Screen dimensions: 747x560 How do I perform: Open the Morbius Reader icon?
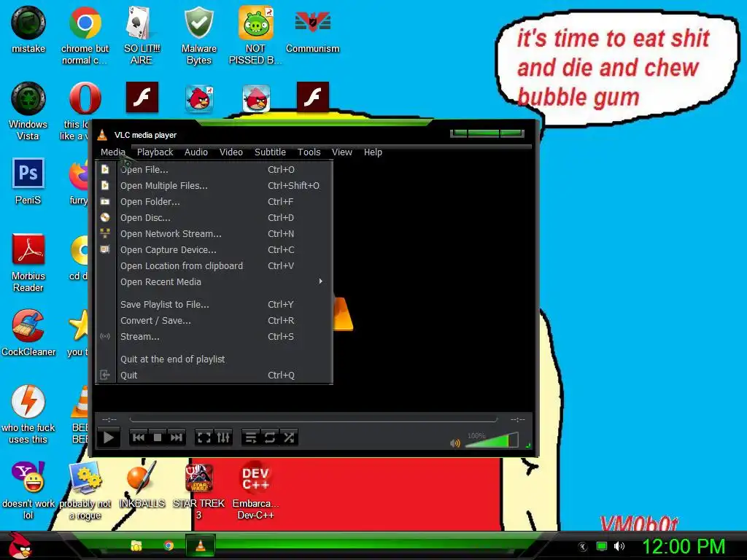(x=28, y=262)
